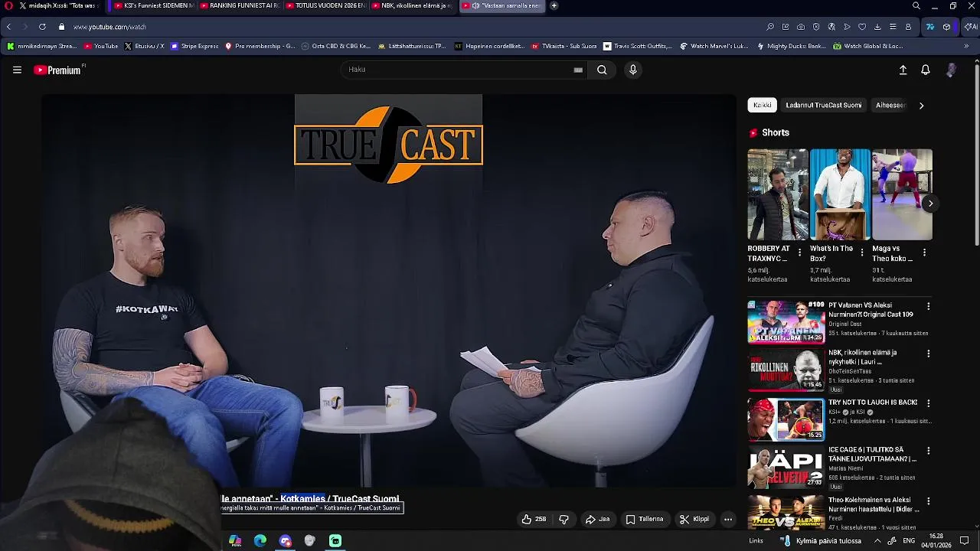
Task: Open the What's In The Box short
Action: click(840, 194)
